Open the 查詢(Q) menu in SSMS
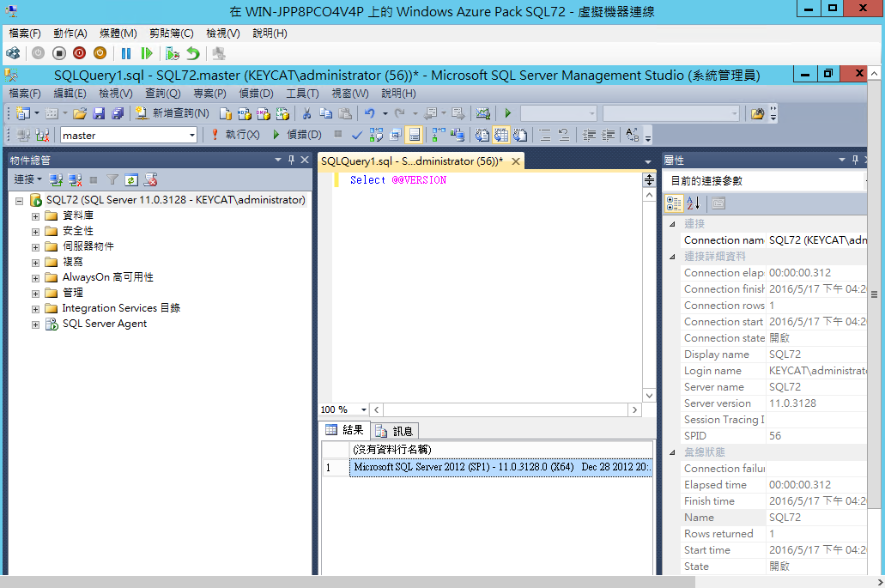 pyautogui.click(x=162, y=93)
